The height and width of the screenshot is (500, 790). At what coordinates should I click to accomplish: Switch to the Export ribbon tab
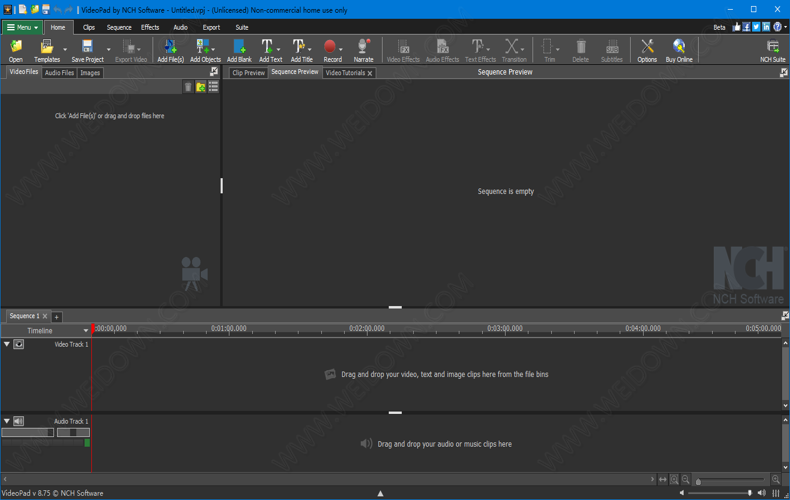click(x=211, y=27)
